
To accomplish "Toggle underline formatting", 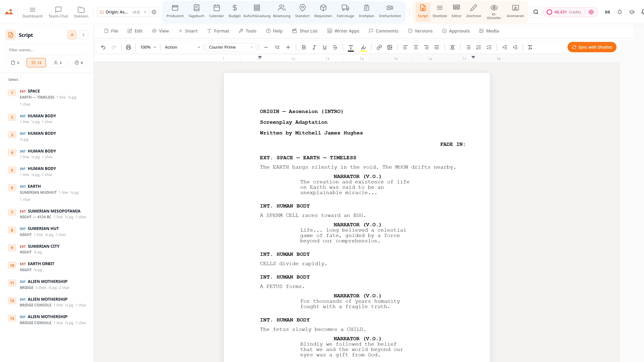I will click(x=325, y=47).
